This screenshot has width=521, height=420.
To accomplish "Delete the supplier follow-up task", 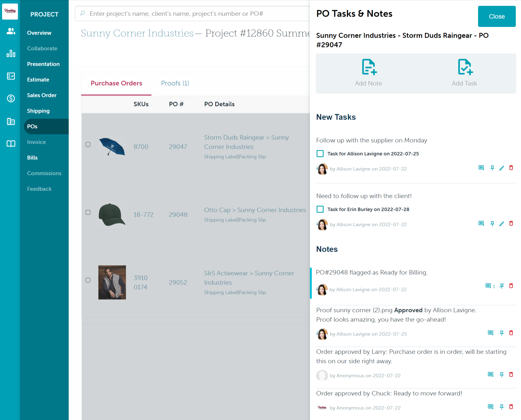I will (x=511, y=168).
